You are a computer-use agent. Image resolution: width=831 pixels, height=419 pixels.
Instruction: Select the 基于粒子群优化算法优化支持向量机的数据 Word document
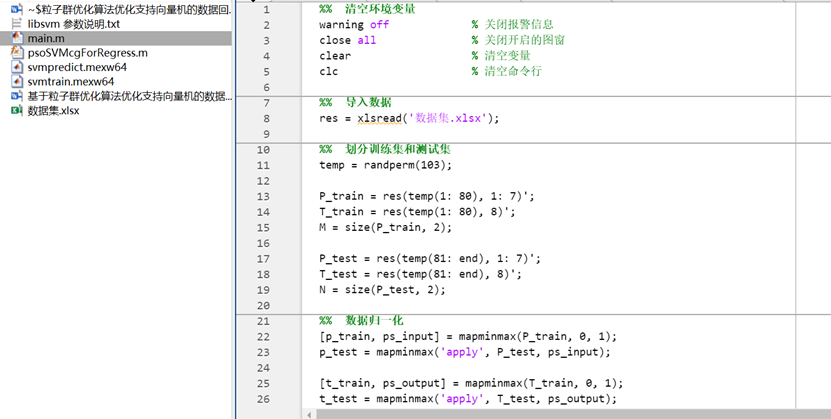[130, 96]
